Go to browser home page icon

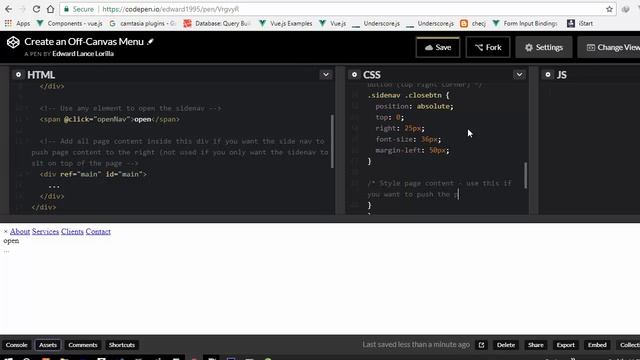click(50, 9)
